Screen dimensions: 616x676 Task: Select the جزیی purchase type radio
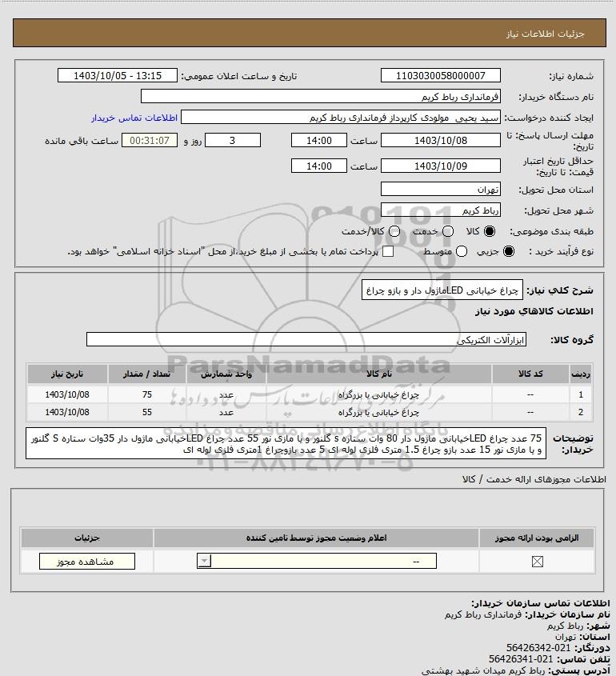click(509, 251)
